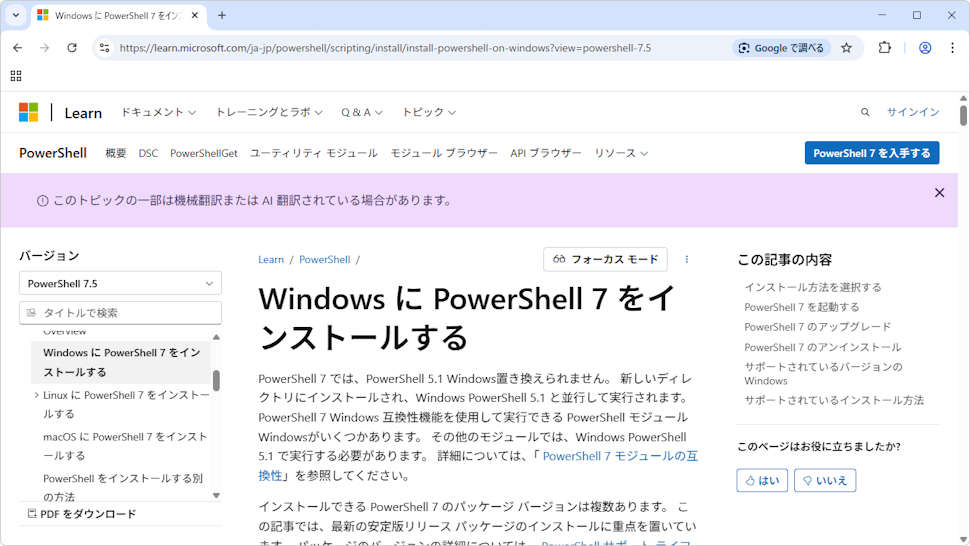Open the search magnifier icon on Learn header
This screenshot has height=546, width=970.
(865, 112)
